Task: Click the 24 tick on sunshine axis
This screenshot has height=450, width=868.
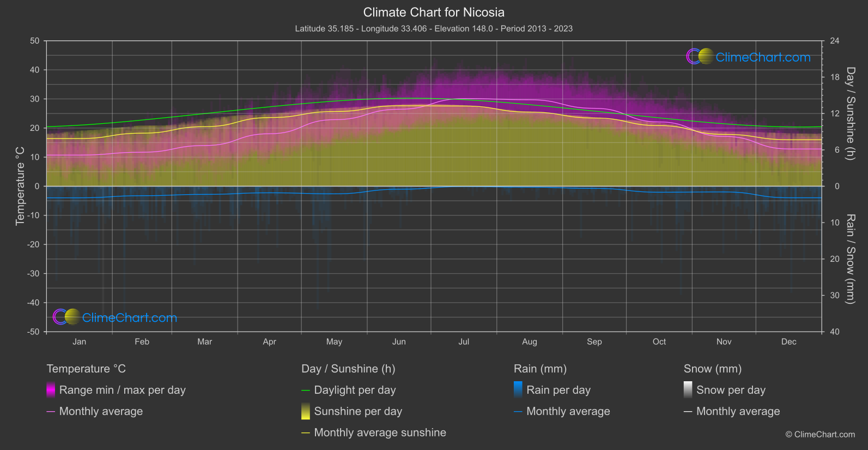Action: pyautogui.click(x=835, y=41)
